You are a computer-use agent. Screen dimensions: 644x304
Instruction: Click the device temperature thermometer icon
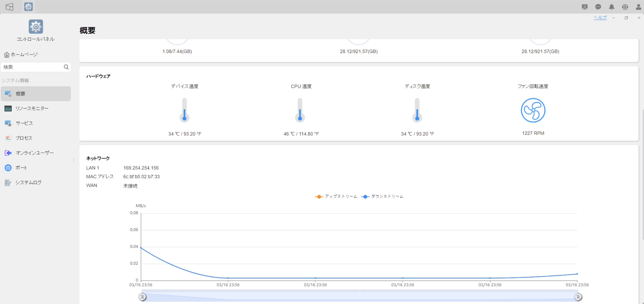pos(184,110)
